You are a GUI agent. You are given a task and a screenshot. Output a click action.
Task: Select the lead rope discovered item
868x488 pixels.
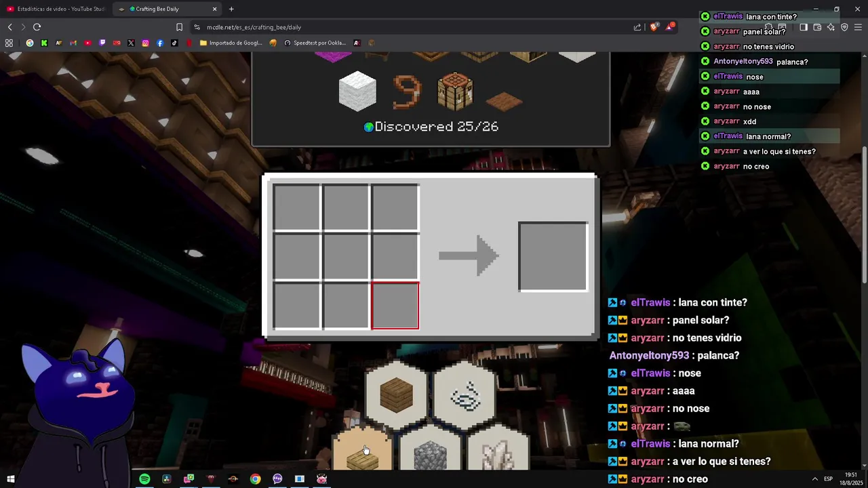coord(406,91)
